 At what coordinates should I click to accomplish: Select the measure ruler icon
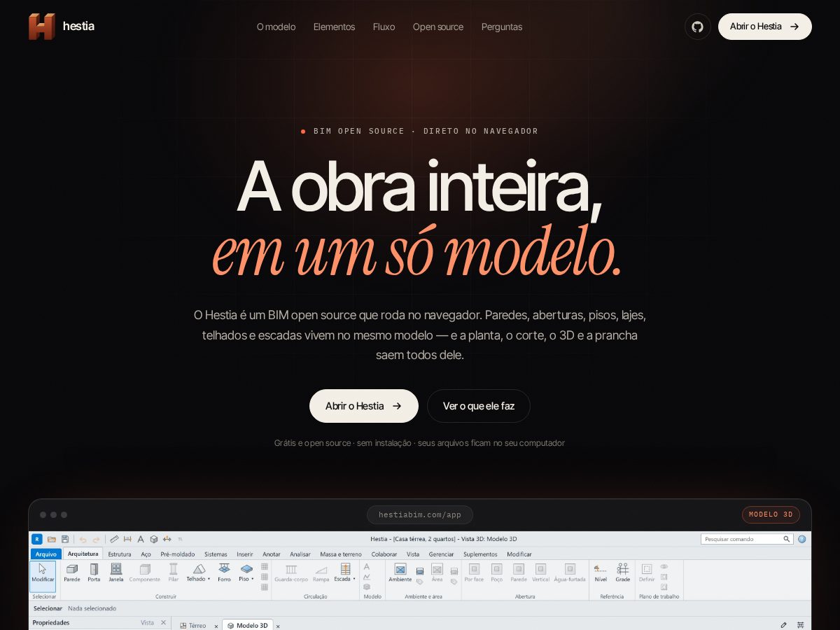pyautogui.click(x=114, y=539)
